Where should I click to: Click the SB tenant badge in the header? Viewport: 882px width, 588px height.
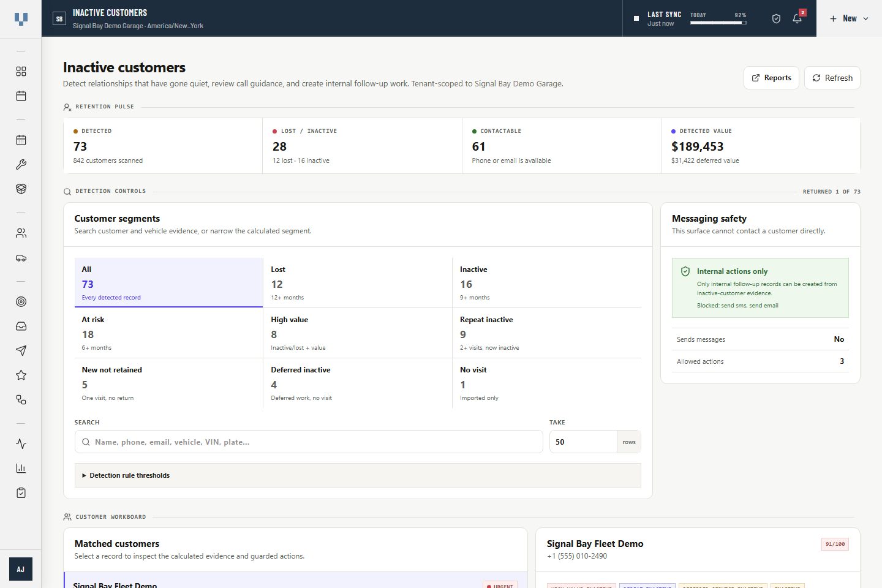[x=59, y=19]
